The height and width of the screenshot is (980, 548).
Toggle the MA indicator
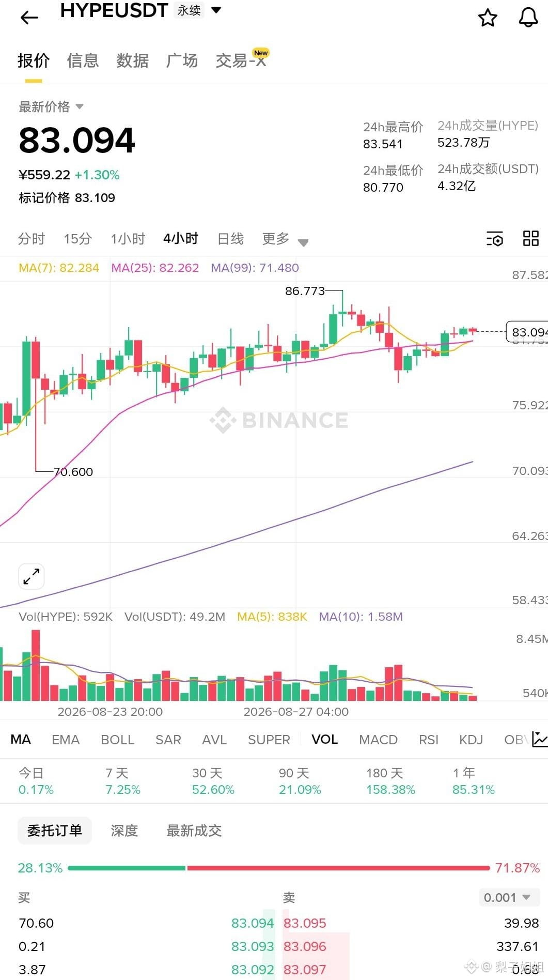(21, 739)
